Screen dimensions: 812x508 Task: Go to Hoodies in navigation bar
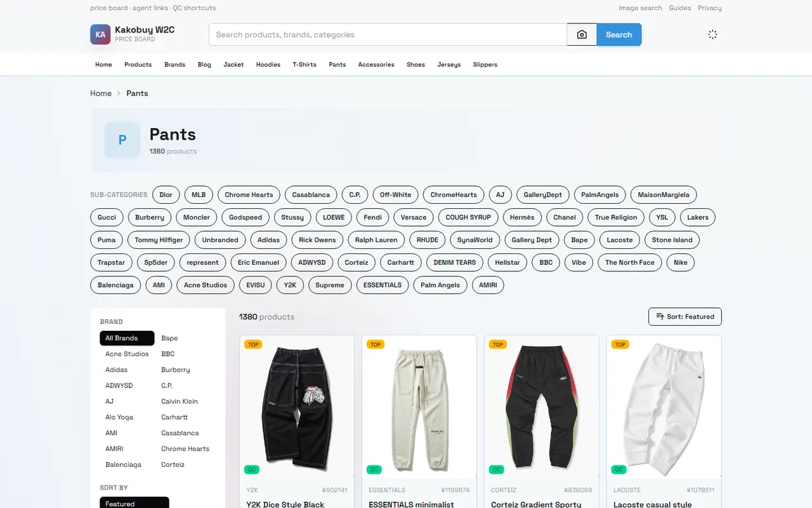click(268, 64)
